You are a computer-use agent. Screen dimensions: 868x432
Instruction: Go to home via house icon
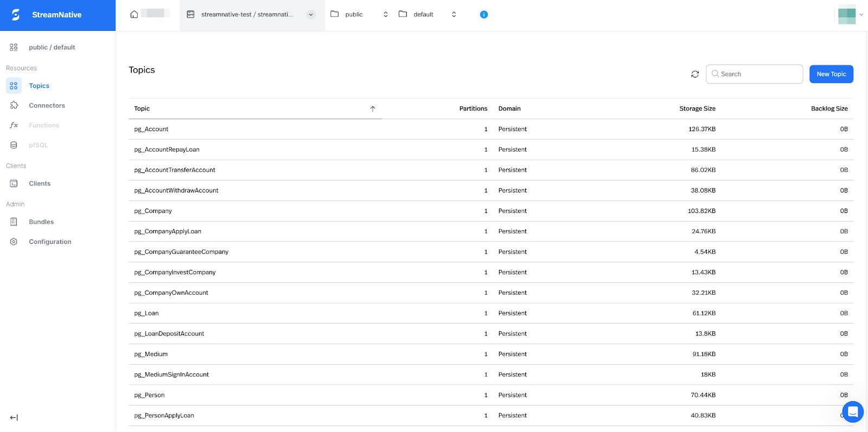[x=134, y=14]
